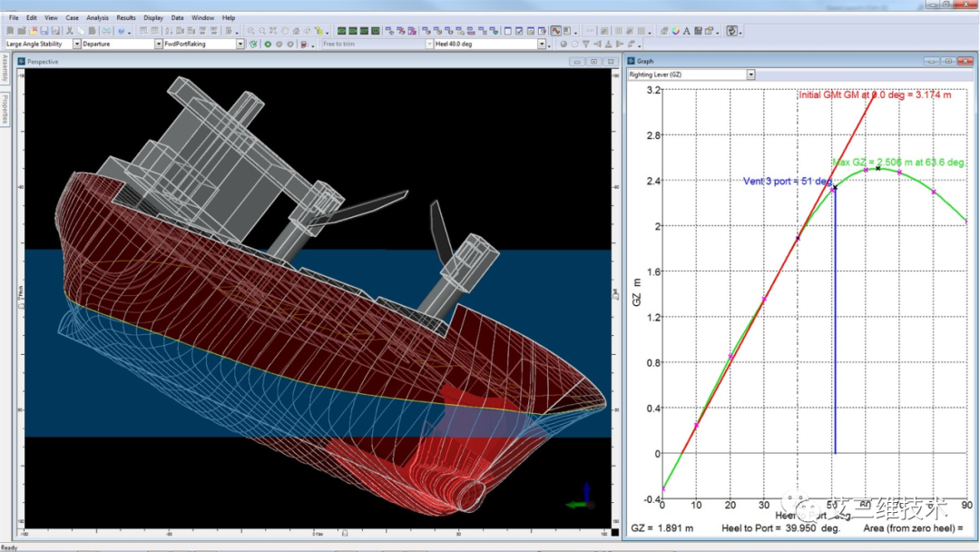Click the Cut scissors icon
The image size is (980, 552).
coord(70,31)
